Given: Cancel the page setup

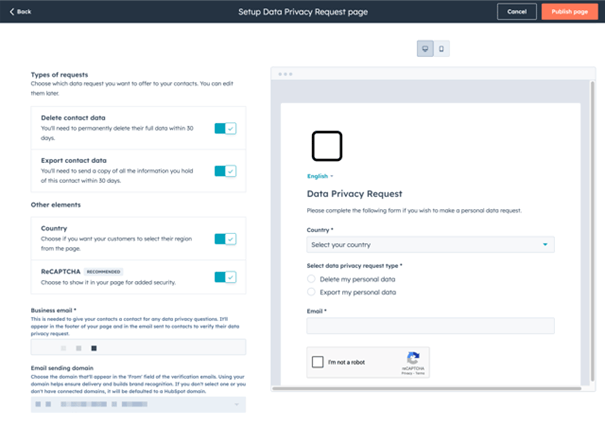Looking at the screenshot, I should pos(517,12).
